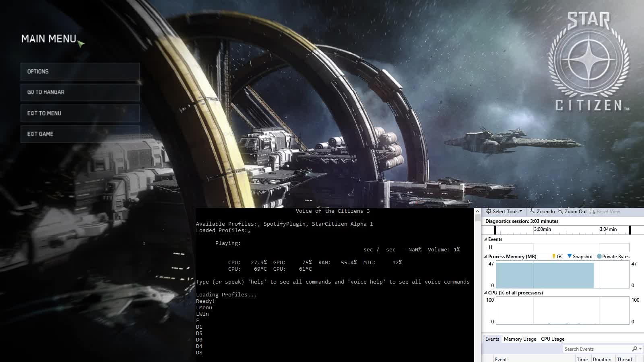Select the Events tab
Viewport: 644px width, 362px height.
(x=492, y=339)
